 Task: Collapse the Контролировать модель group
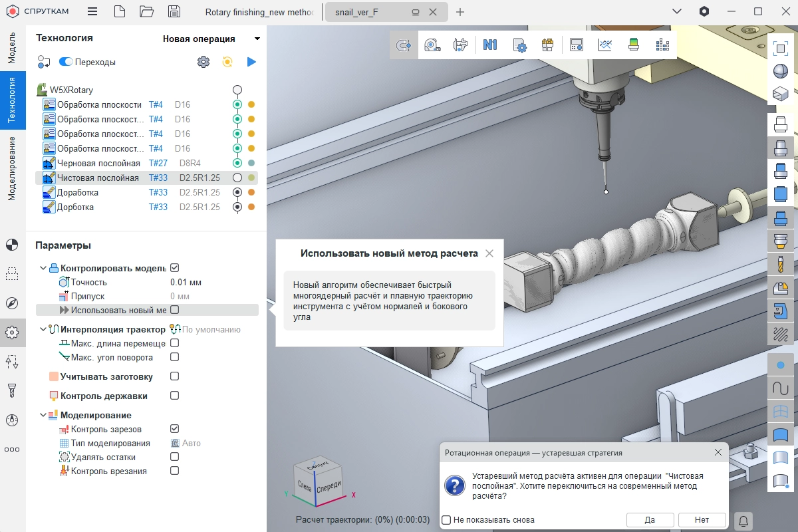click(43, 268)
